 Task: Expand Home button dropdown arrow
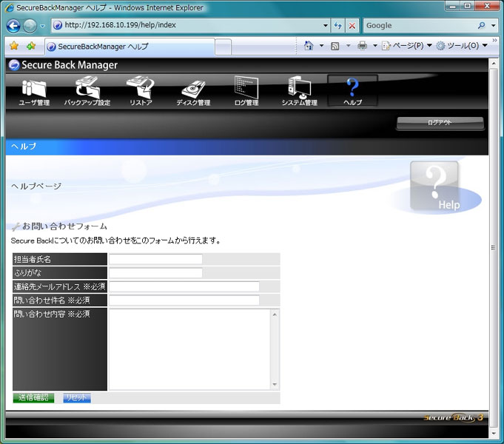click(321, 46)
